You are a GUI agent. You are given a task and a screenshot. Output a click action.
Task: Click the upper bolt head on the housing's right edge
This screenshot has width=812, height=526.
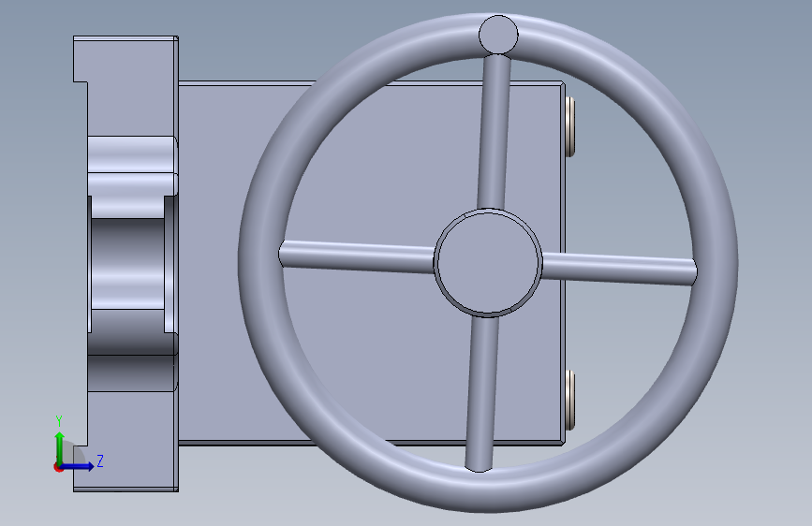[570, 126]
